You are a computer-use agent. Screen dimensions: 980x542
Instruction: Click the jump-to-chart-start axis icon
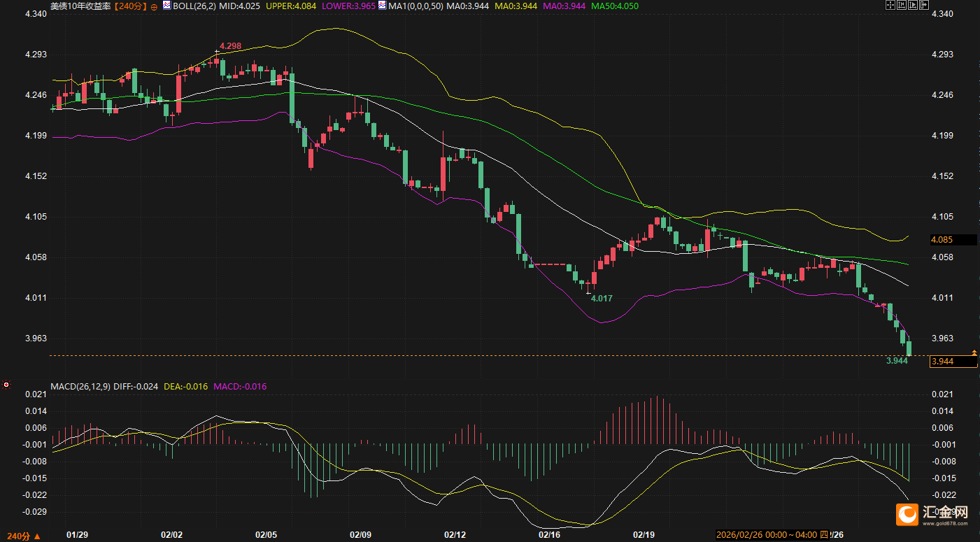click(902, 5)
